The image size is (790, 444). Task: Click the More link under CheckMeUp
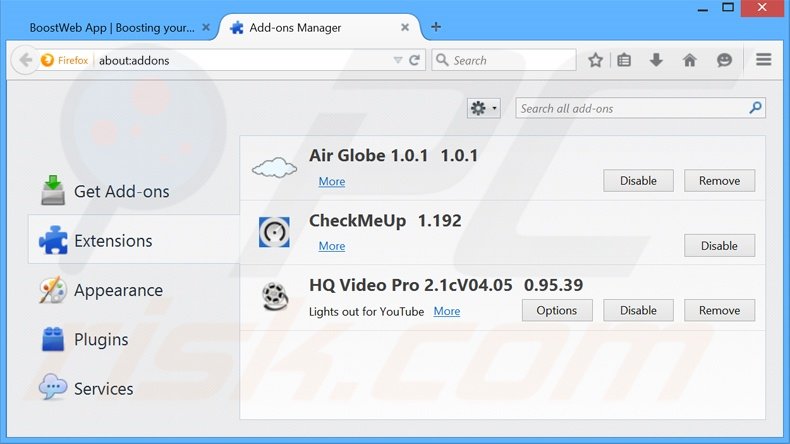click(331, 246)
